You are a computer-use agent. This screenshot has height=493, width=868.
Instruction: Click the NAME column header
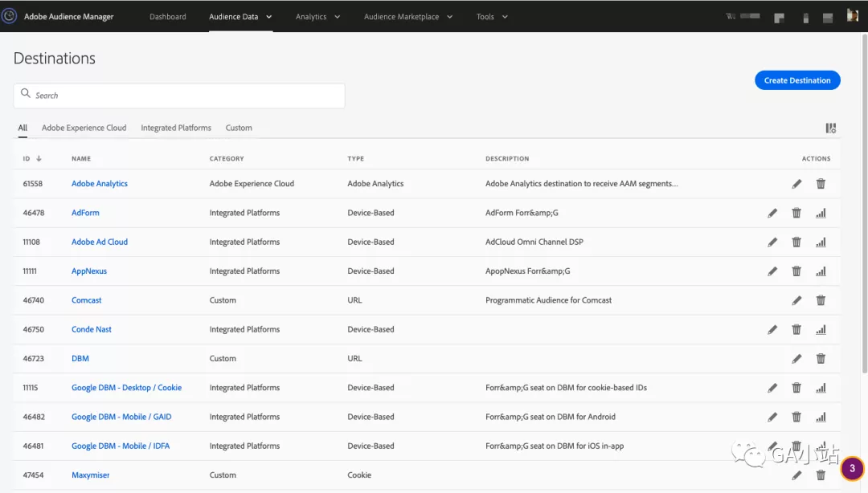81,159
